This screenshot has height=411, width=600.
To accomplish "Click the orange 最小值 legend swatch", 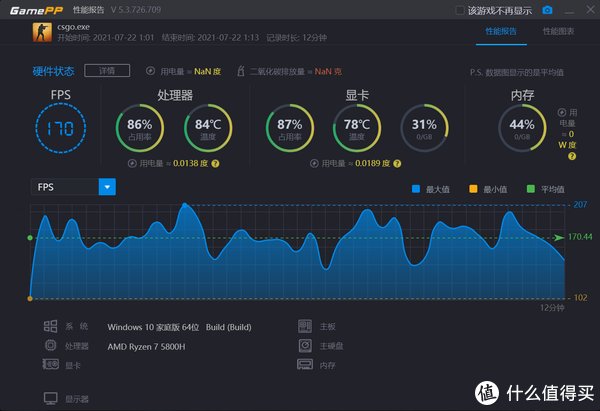I will pyautogui.click(x=473, y=189).
